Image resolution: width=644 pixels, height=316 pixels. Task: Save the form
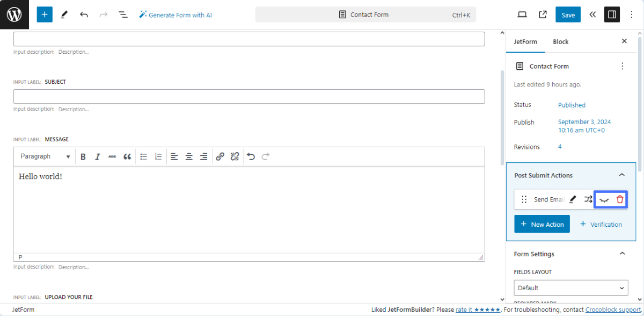click(x=568, y=15)
